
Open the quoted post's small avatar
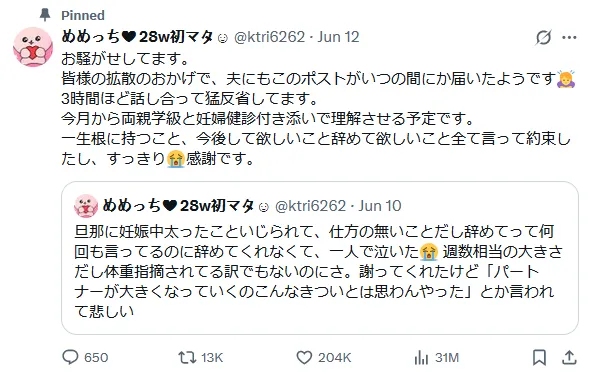pos(86,206)
